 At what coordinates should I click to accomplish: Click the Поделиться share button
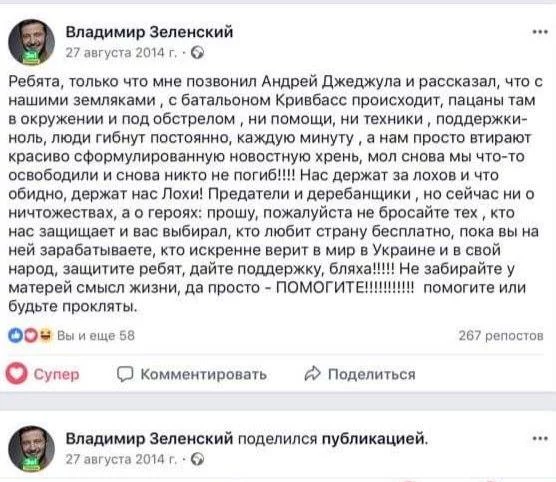[x=360, y=374]
